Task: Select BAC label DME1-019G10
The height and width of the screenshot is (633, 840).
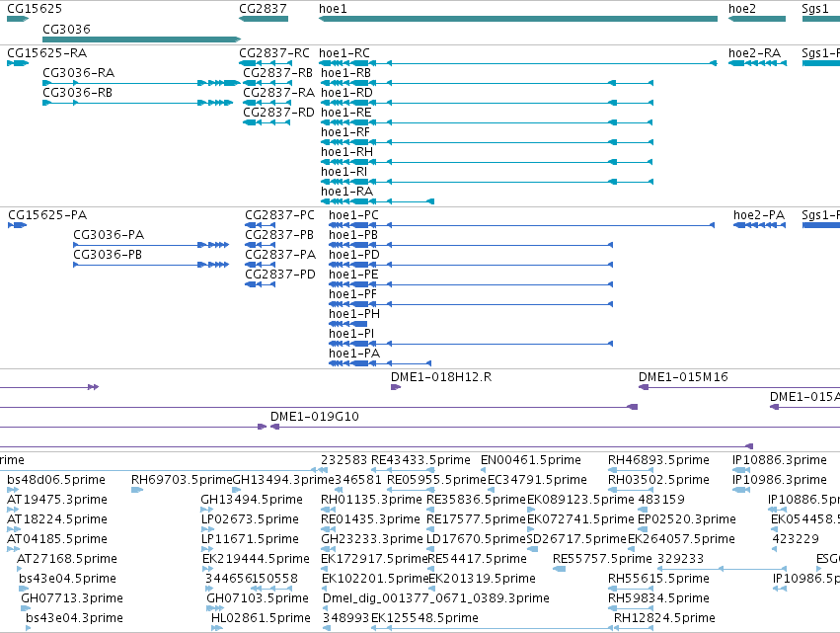Action: coord(315,417)
